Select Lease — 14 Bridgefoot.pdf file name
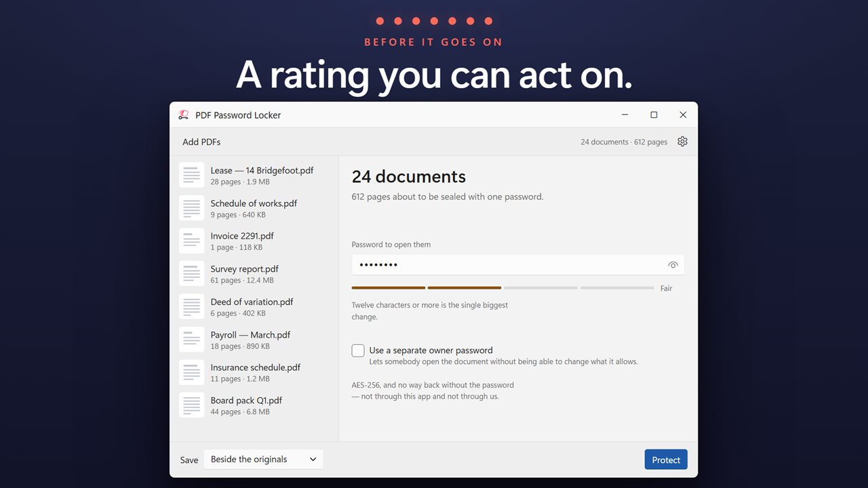Viewport: 868px width, 488px height. click(x=262, y=170)
